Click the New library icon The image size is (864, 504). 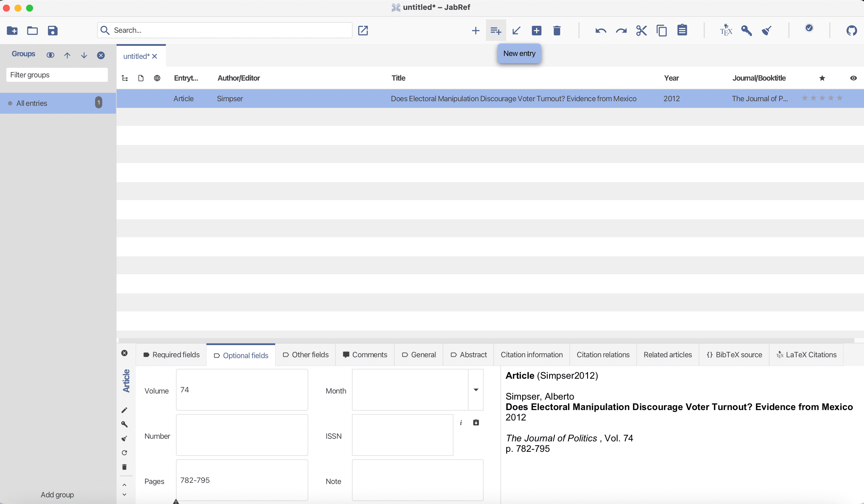pyautogui.click(x=12, y=30)
